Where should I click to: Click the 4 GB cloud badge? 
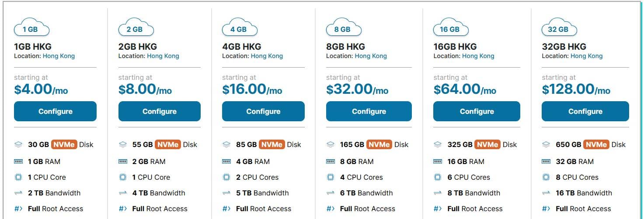pos(239,29)
